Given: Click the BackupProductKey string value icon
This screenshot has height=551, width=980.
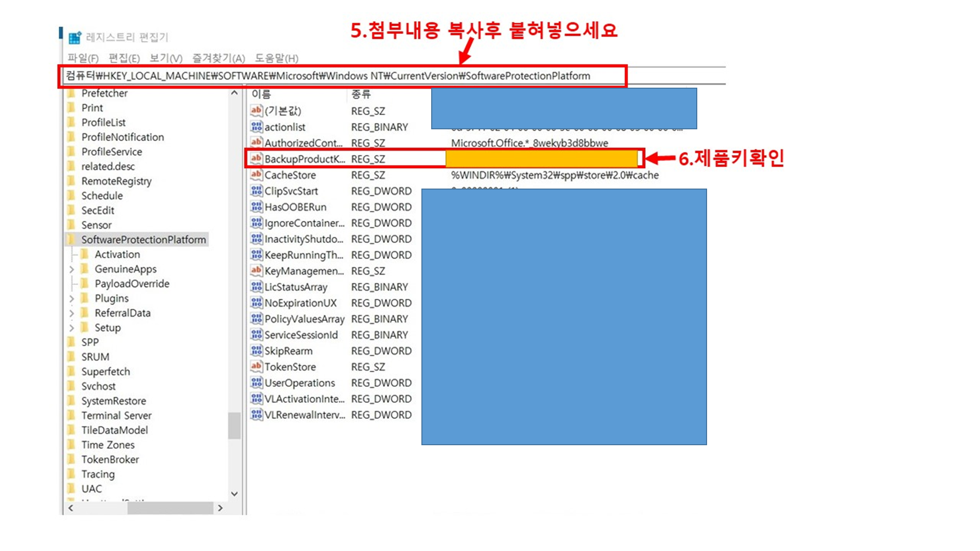Looking at the screenshot, I should (256, 159).
